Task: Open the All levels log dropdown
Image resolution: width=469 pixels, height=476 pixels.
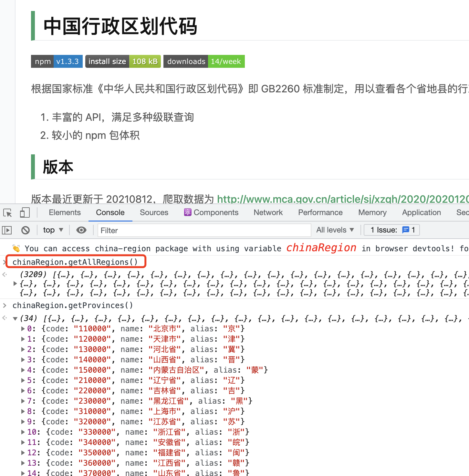Action: [x=335, y=230]
